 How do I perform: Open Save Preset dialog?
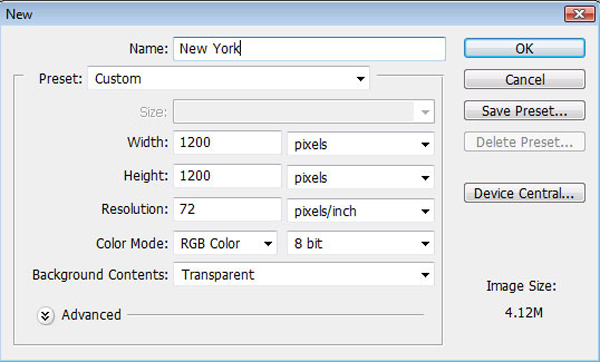tap(524, 111)
